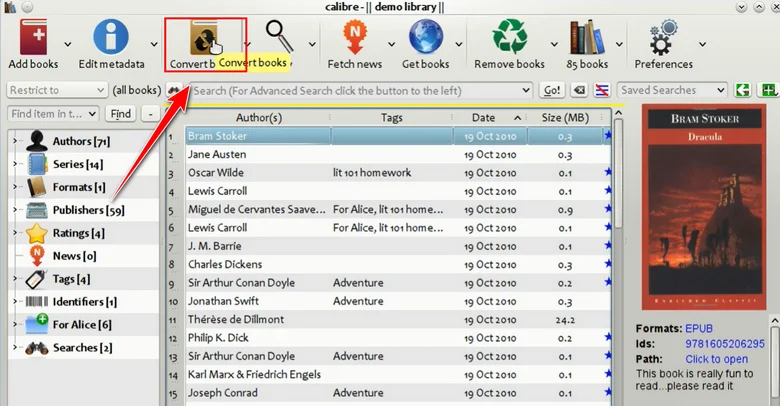Viewport: 780px width, 406px height.
Task: Click the Click to open path link
Action: coord(716,359)
